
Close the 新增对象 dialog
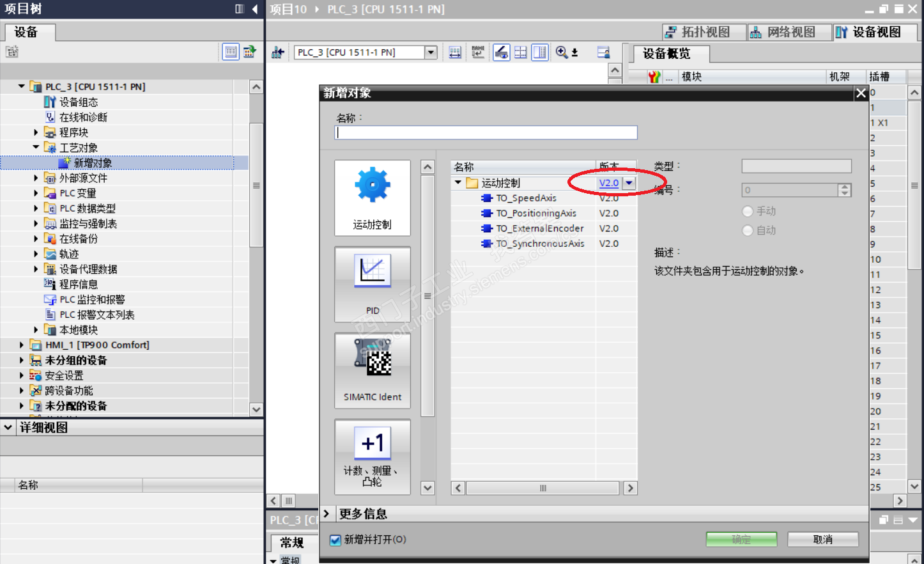[861, 93]
